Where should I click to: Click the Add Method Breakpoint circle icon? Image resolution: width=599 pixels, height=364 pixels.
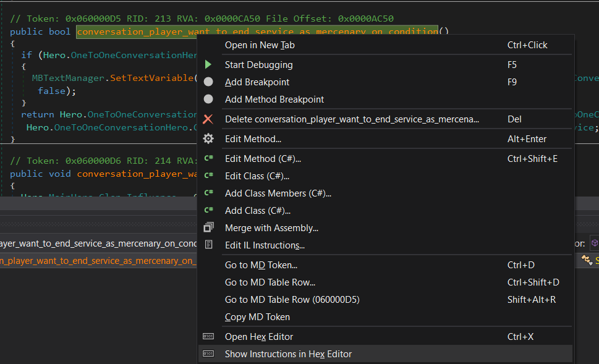[208, 99]
